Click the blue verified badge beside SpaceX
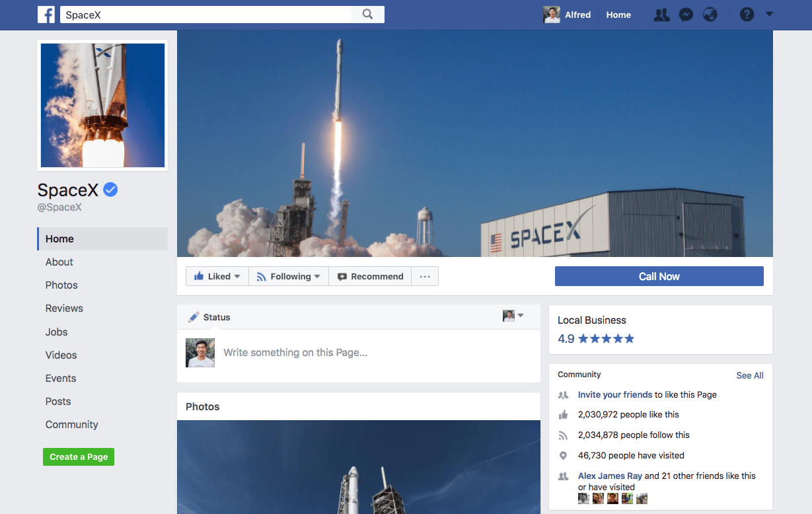The width and height of the screenshot is (812, 514). 110,190
